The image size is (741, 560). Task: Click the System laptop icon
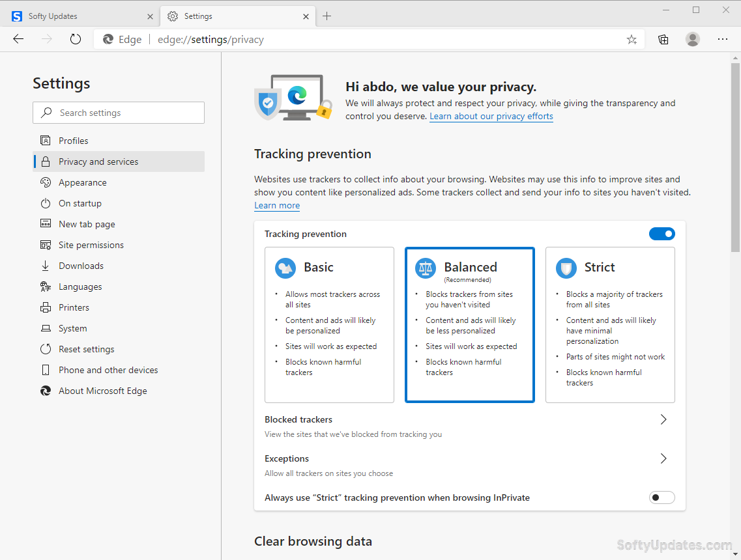point(46,328)
